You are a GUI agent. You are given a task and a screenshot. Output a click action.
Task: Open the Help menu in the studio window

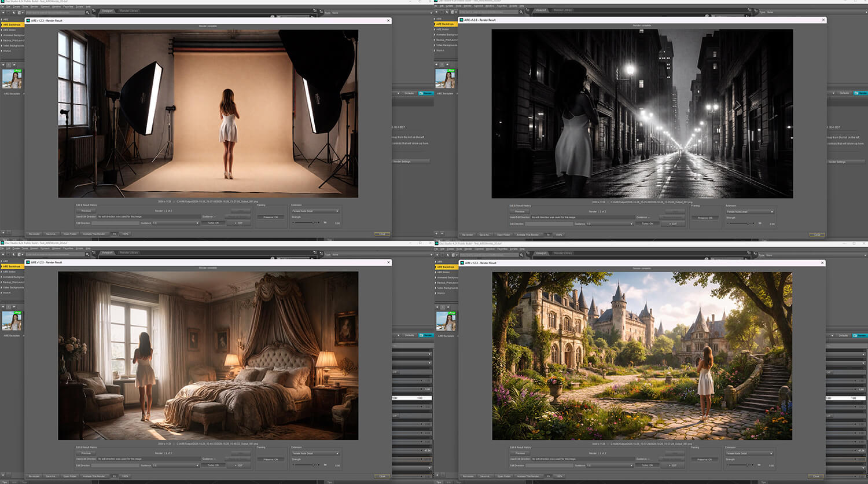[88, 6]
